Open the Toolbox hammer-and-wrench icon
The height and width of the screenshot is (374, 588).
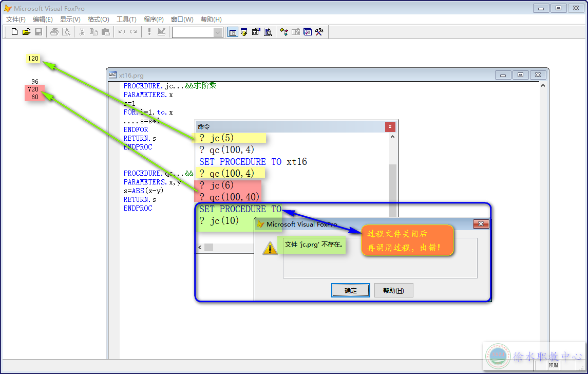(319, 32)
